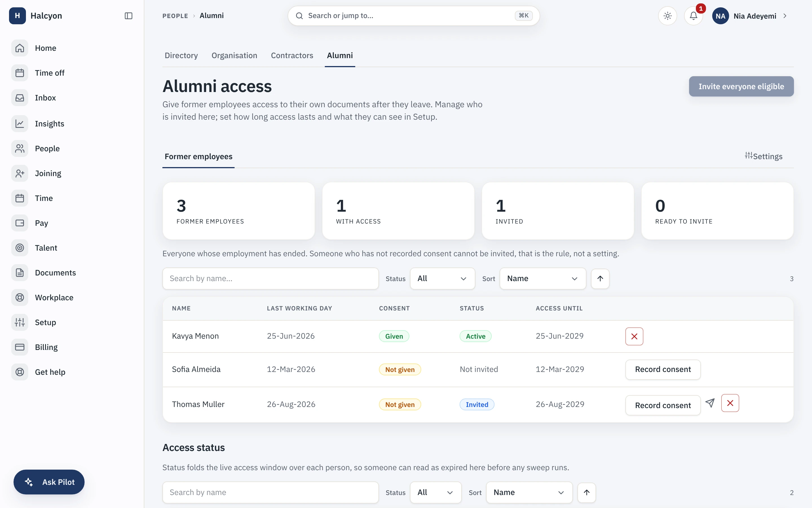Open Documents in the sidebar
This screenshot has width=812, height=508.
click(x=72, y=273)
